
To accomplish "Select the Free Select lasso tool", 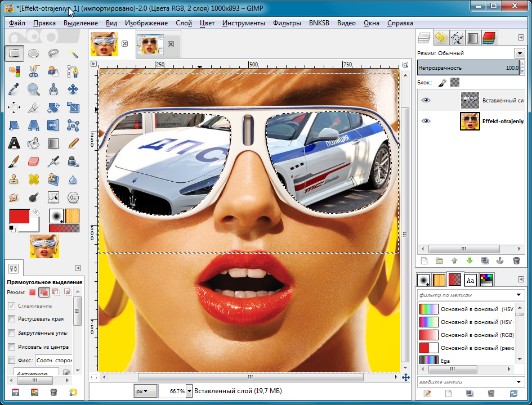I will coord(53,53).
